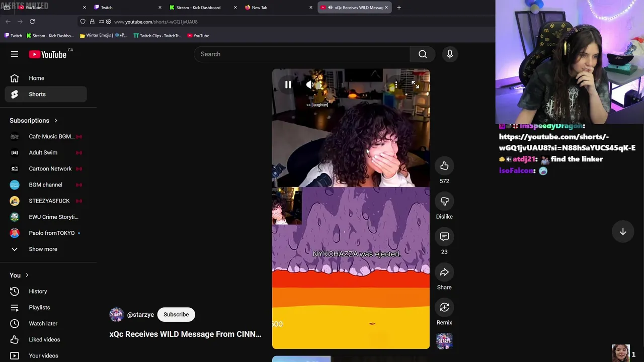Open History in the sidebar
Image resolution: width=644 pixels, height=362 pixels.
(x=46, y=291)
